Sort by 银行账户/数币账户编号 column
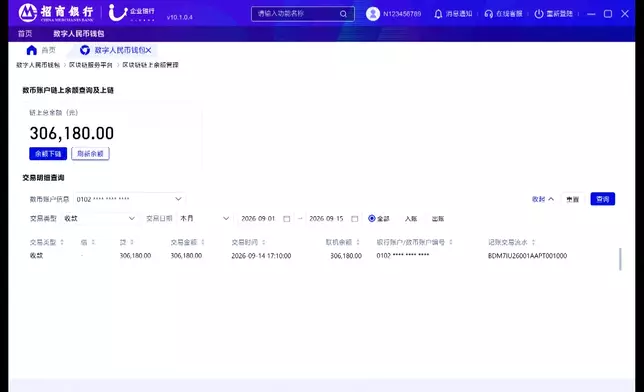This screenshot has height=392, width=644. click(x=451, y=242)
